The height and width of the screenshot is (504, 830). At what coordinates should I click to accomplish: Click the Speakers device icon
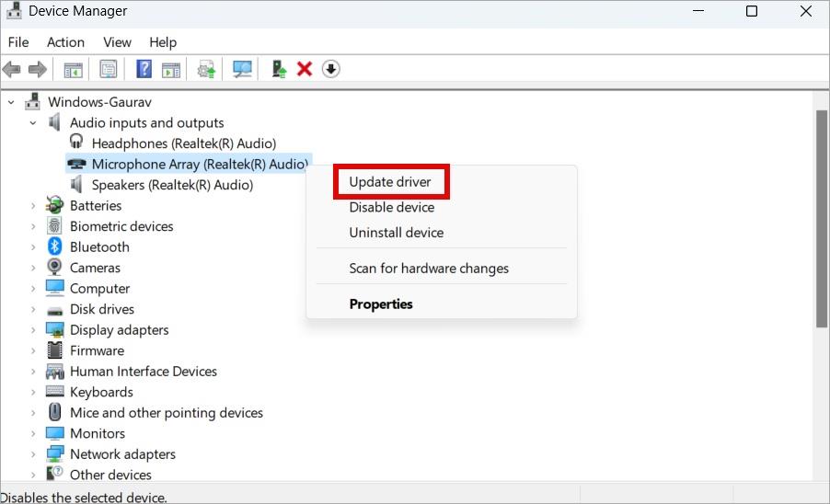tap(76, 184)
